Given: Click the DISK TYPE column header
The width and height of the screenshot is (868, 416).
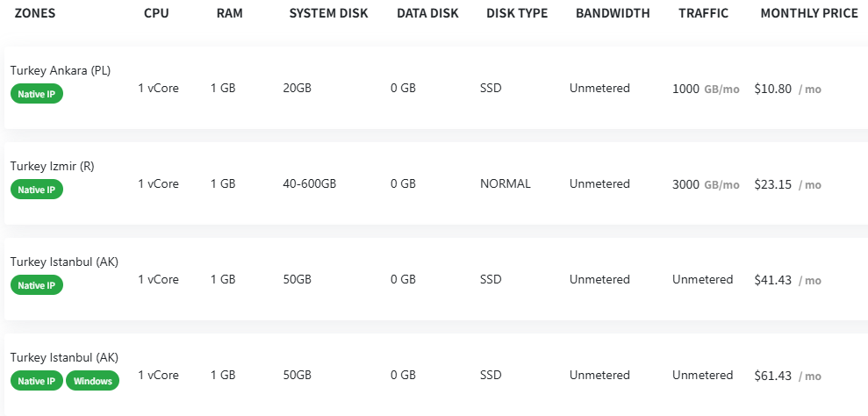Looking at the screenshot, I should (x=517, y=13).
